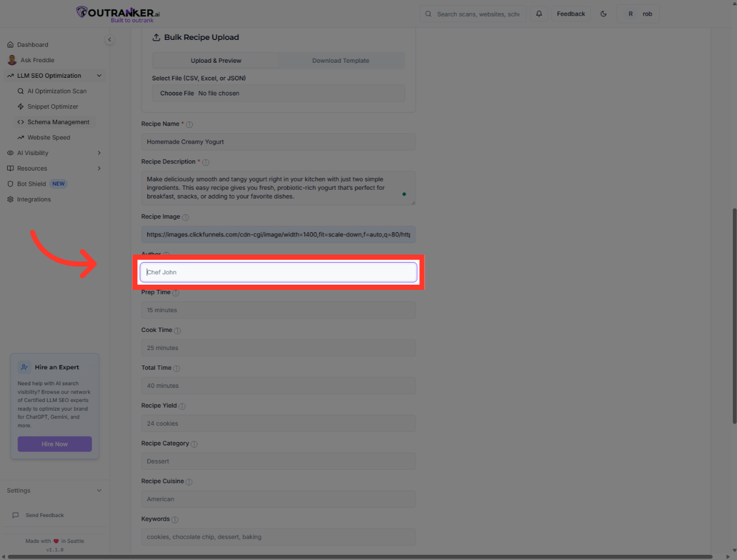Click the horizontal page scrollbar
Image resolution: width=737 pixels, height=560 pixels.
(x=360, y=557)
